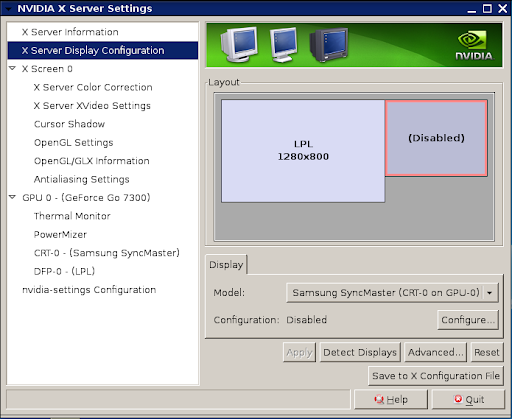Collapse the X Screen 0 tree node
The image size is (512, 419).
pyautogui.click(x=13, y=68)
